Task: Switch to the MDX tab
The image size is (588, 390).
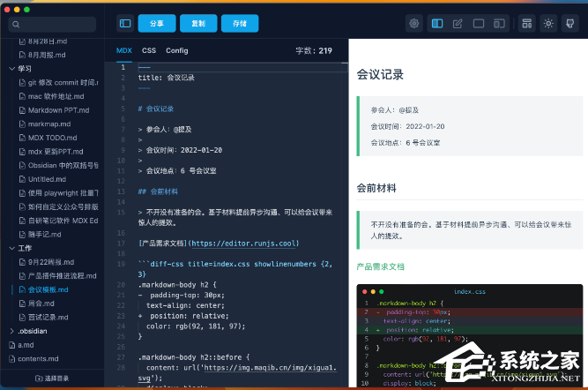Action: click(123, 50)
